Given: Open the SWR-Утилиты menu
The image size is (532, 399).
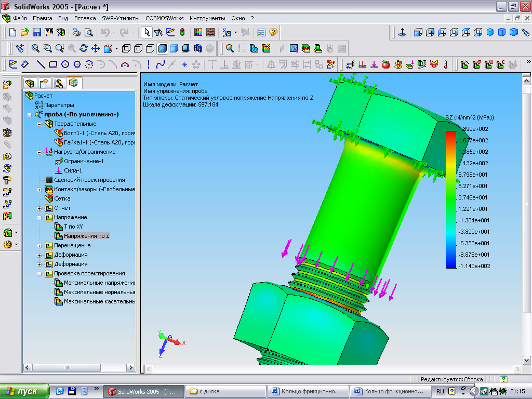Looking at the screenshot, I should pos(121,18).
